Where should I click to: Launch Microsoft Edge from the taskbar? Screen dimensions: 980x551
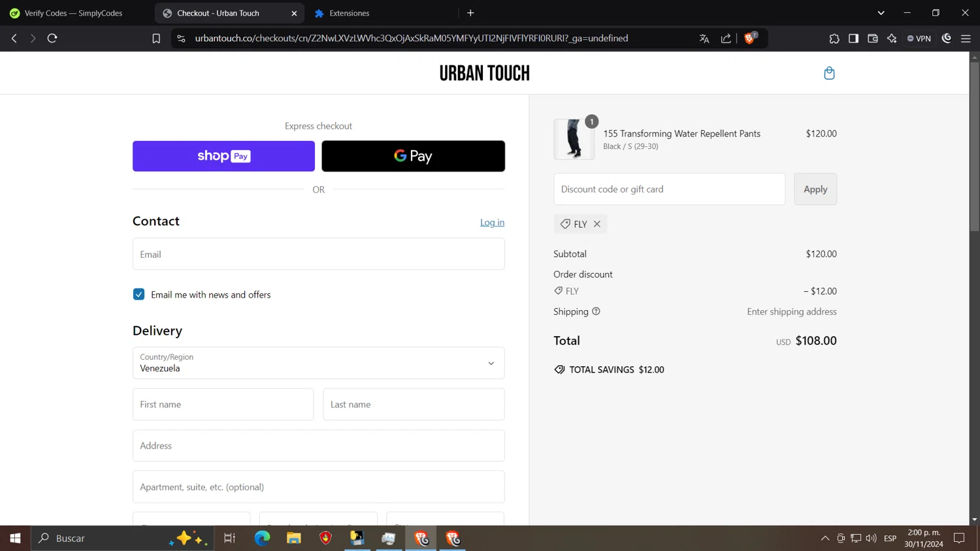click(262, 538)
